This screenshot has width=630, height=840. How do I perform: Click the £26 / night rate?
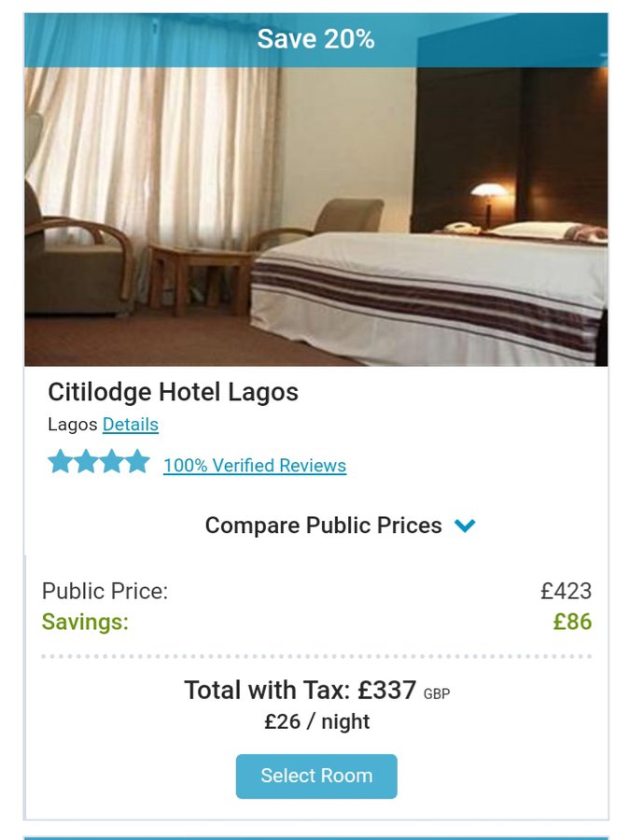click(x=316, y=721)
